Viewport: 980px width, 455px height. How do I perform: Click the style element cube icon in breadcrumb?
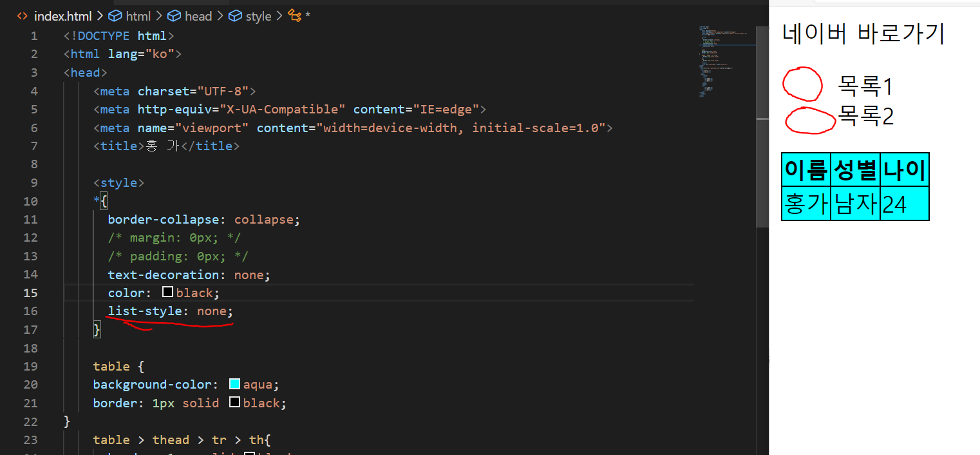coord(235,16)
